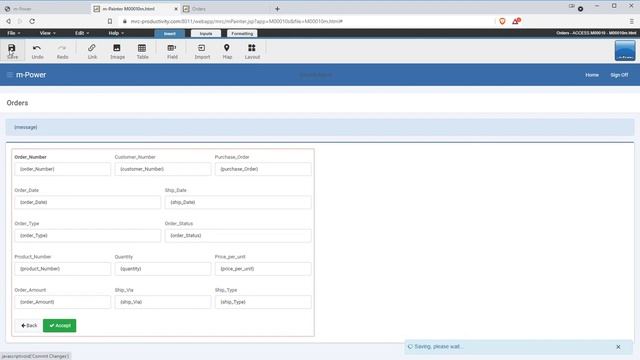The width and height of the screenshot is (640, 360).
Task: Insert a Map with pin icon
Action: coord(227,51)
